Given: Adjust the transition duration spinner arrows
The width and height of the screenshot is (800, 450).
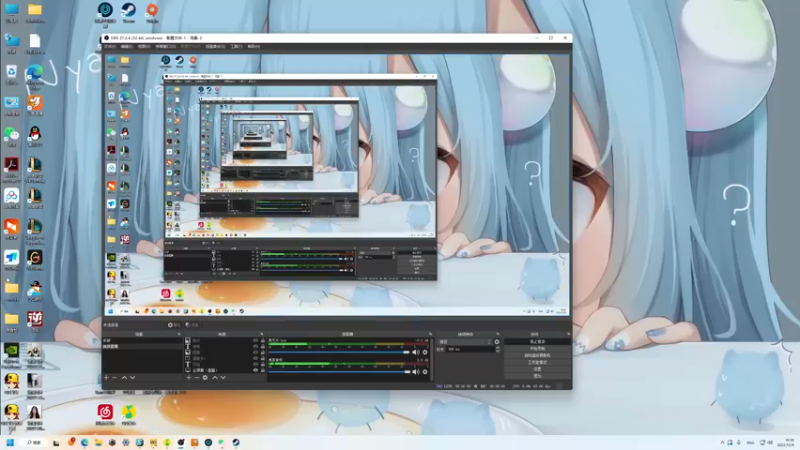Looking at the screenshot, I should click(x=497, y=349).
